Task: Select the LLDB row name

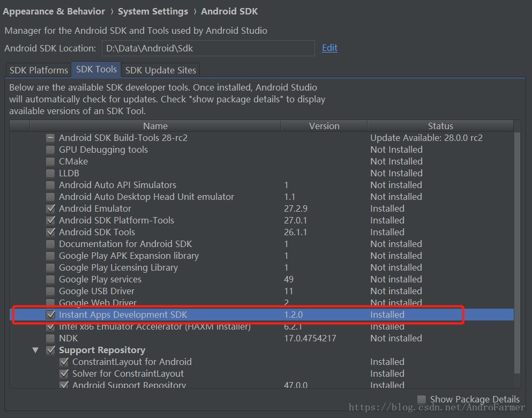Action: 69,174
